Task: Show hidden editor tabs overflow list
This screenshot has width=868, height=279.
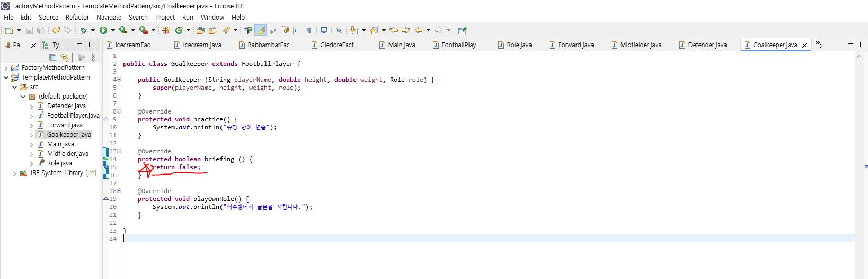Action: (819, 45)
